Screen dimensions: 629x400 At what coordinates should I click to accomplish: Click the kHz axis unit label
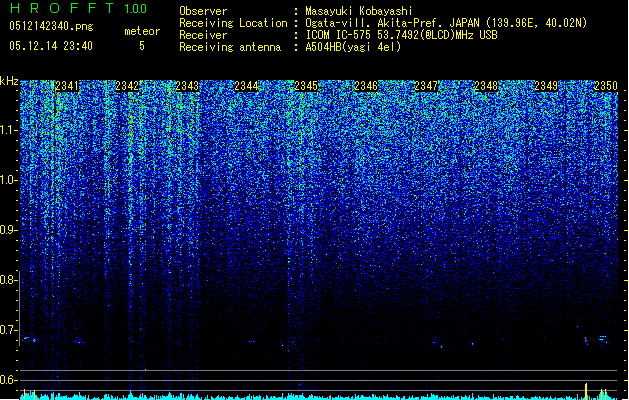(x=9, y=81)
